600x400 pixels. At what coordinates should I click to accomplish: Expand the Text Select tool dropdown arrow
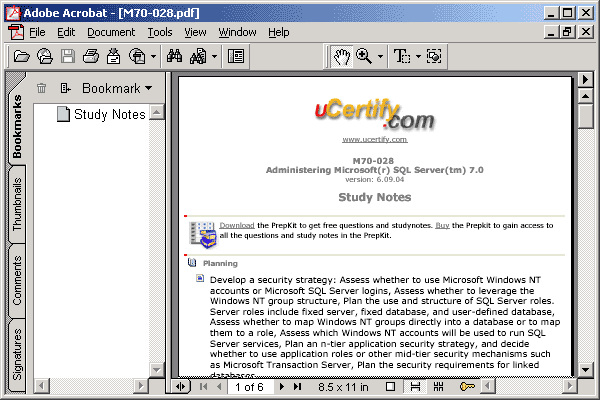coord(418,57)
